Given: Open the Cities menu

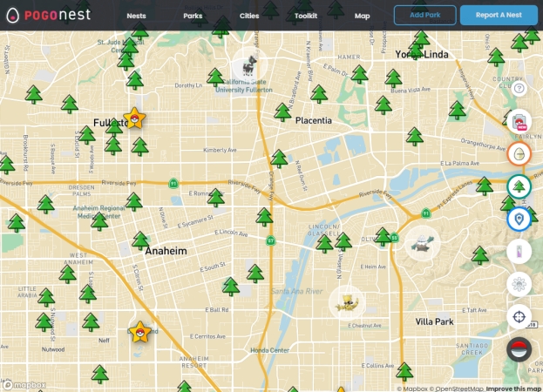Looking at the screenshot, I should coord(249,16).
